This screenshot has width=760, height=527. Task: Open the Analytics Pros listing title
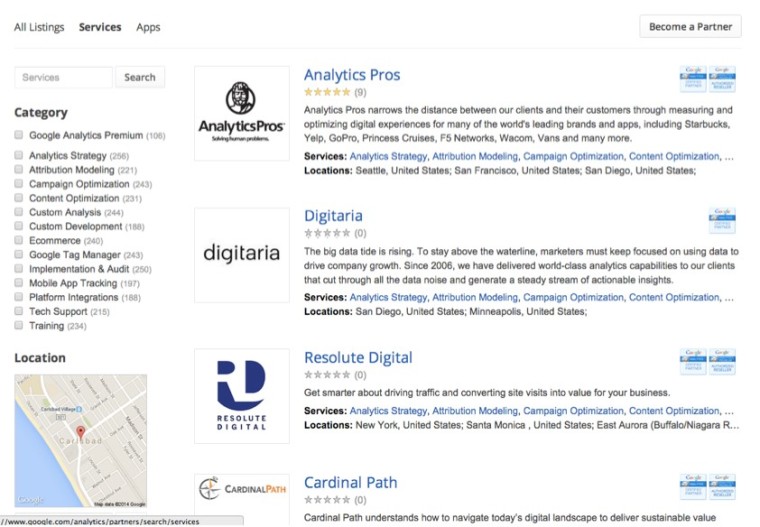tap(352, 75)
